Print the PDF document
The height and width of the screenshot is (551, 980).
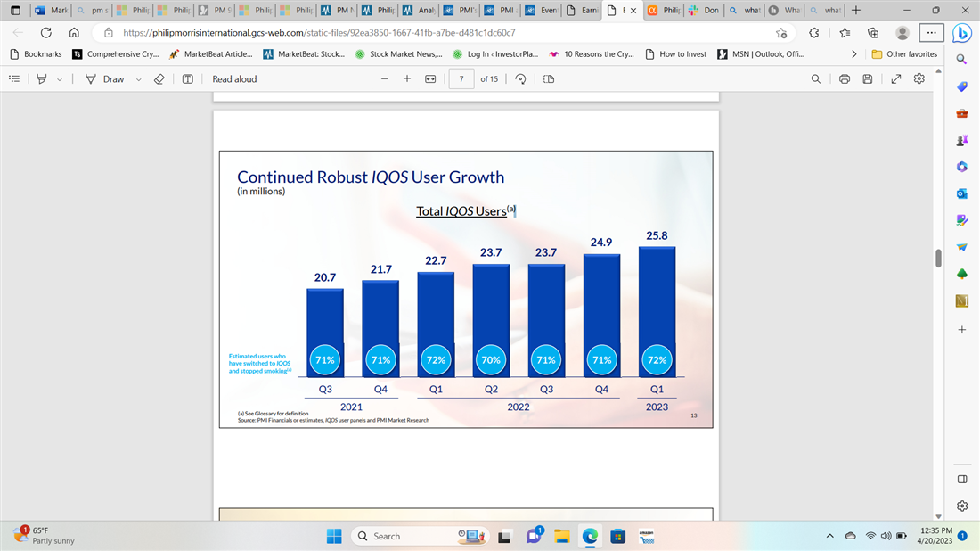844,78
